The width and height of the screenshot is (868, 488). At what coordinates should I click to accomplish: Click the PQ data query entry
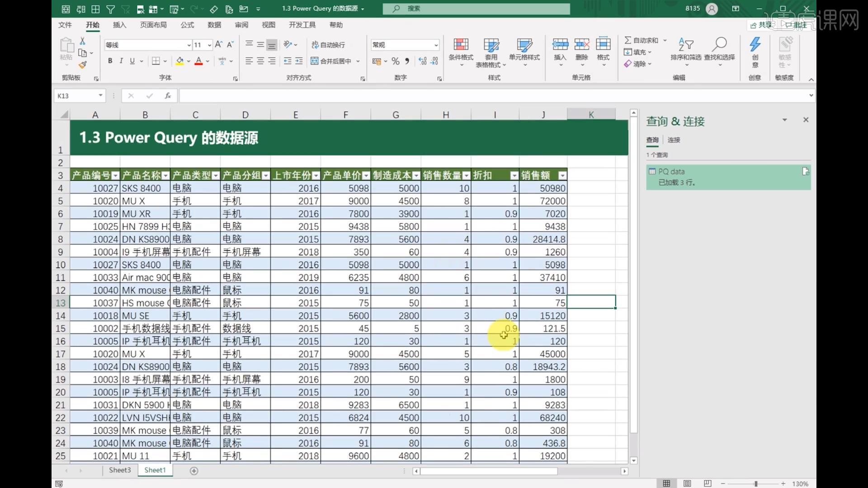point(672,171)
